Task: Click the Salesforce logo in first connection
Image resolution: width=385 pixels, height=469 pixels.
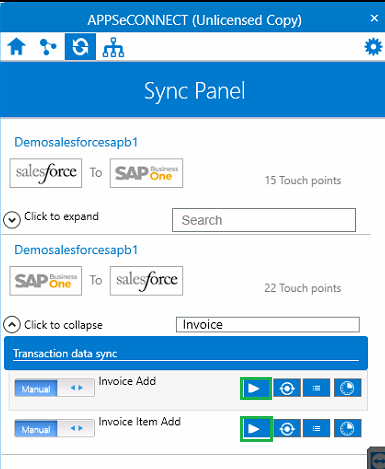Action: [x=46, y=173]
